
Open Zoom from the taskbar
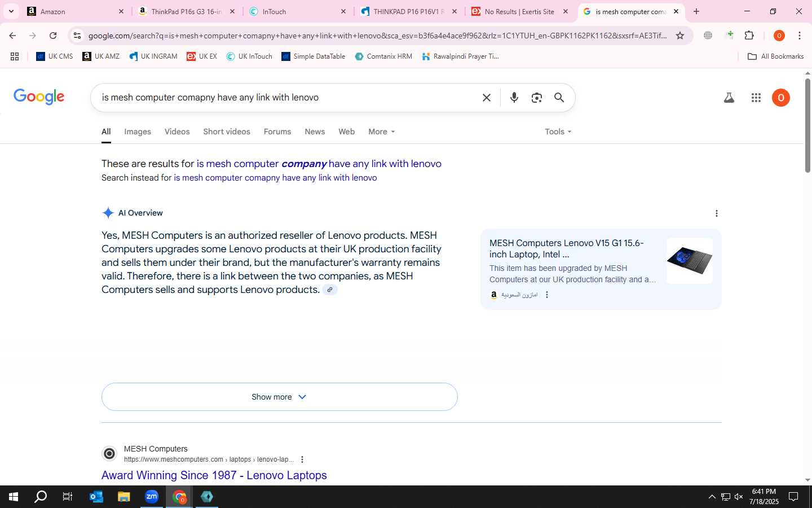point(152,497)
